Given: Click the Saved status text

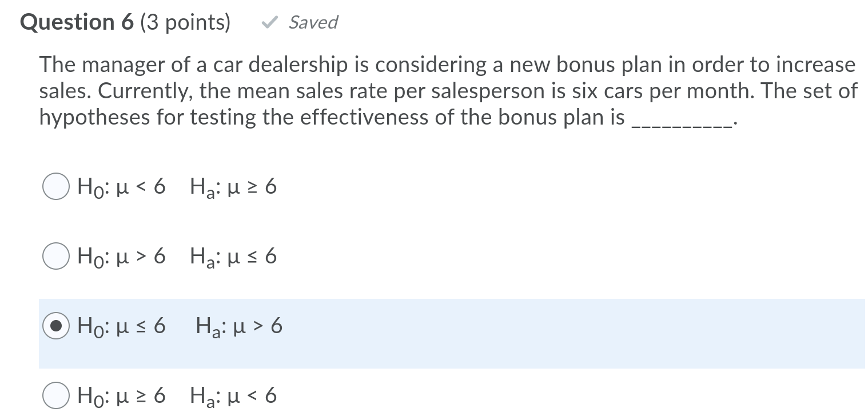Looking at the screenshot, I should point(313,23).
